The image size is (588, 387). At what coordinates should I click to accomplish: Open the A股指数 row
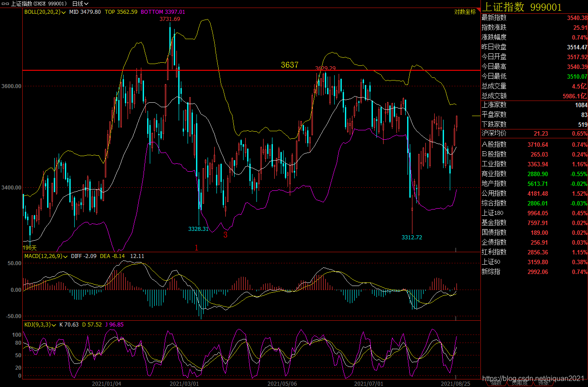(x=535, y=145)
